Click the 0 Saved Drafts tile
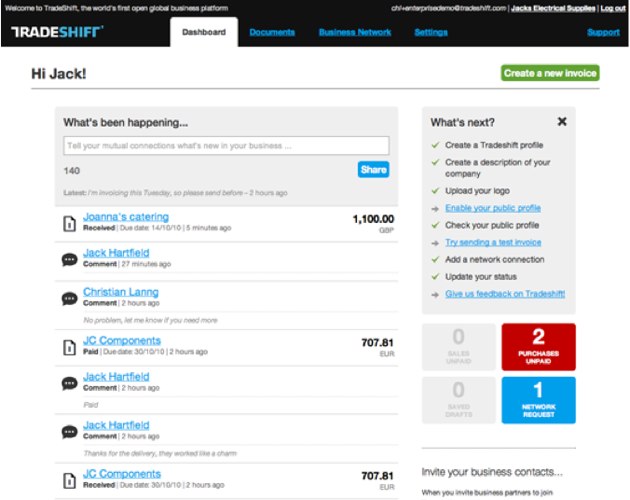 point(458,400)
